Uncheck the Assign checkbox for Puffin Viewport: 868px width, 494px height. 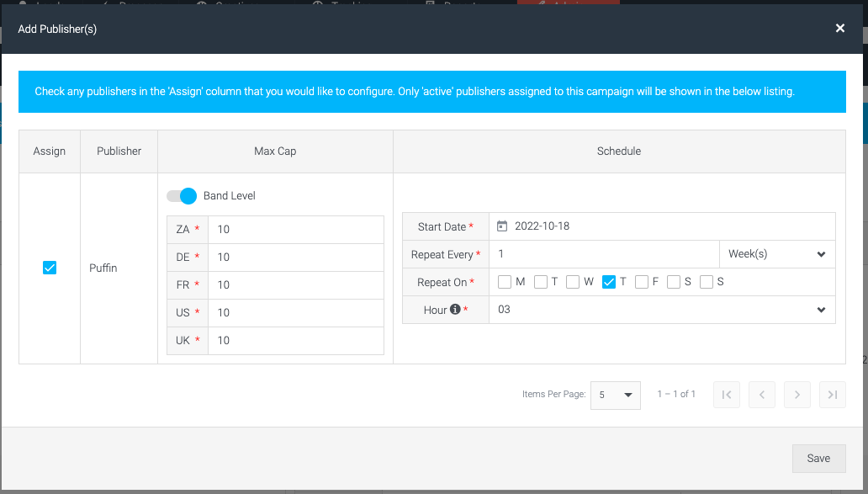point(49,268)
